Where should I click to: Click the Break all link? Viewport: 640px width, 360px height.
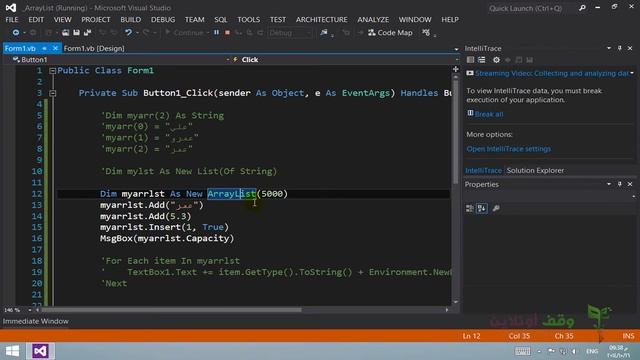[x=489, y=114]
